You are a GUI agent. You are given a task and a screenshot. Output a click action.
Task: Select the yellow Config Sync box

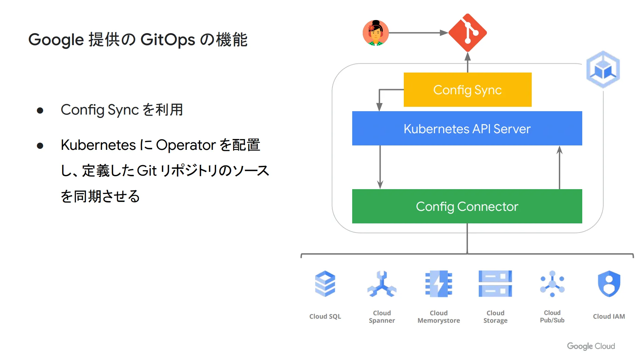[468, 89]
